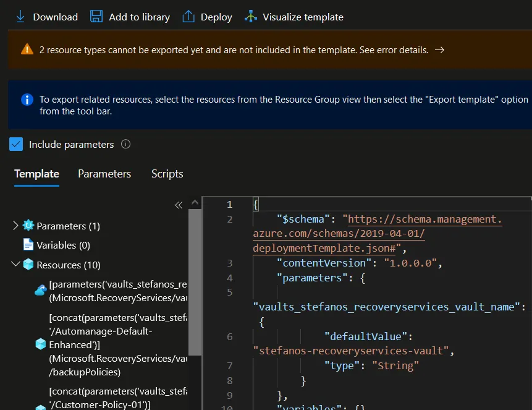Click the Include parameters label text
Viewport: 532px width, 410px height.
pos(71,145)
